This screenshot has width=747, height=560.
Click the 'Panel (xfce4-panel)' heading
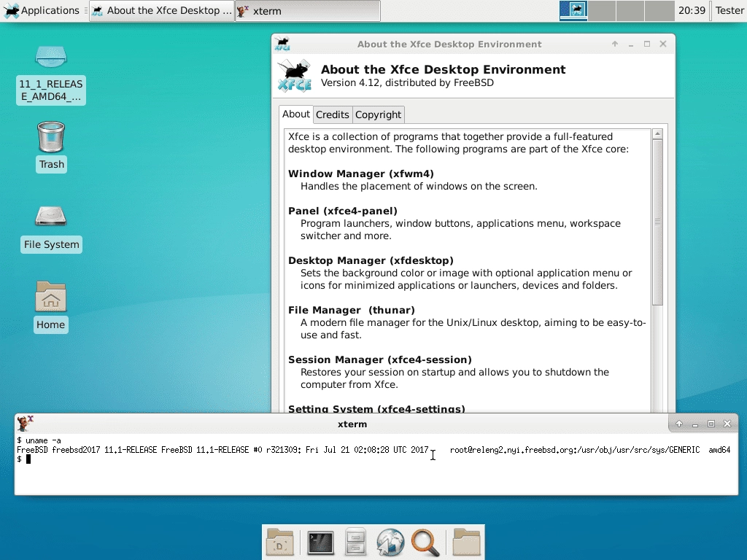(343, 211)
